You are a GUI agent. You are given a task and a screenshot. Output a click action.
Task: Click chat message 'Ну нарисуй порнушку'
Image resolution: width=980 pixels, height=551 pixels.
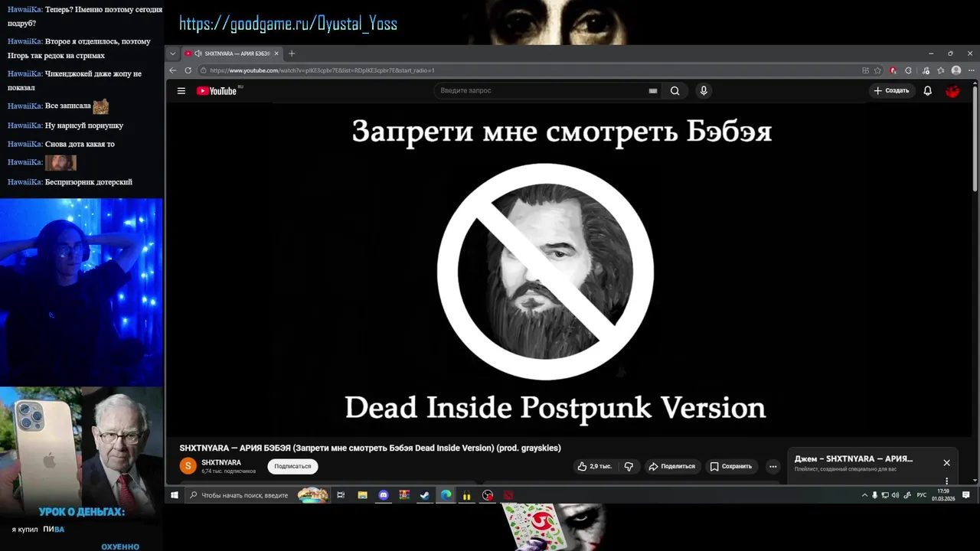84,126
